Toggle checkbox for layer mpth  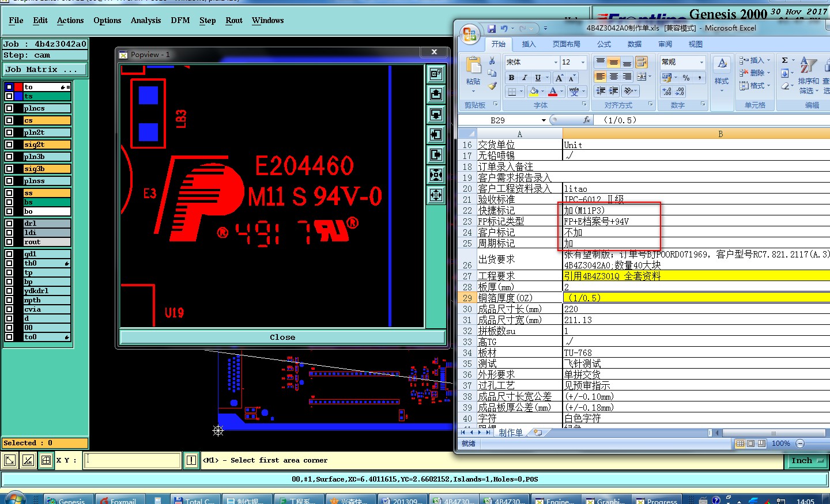pyautogui.click(x=9, y=300)
